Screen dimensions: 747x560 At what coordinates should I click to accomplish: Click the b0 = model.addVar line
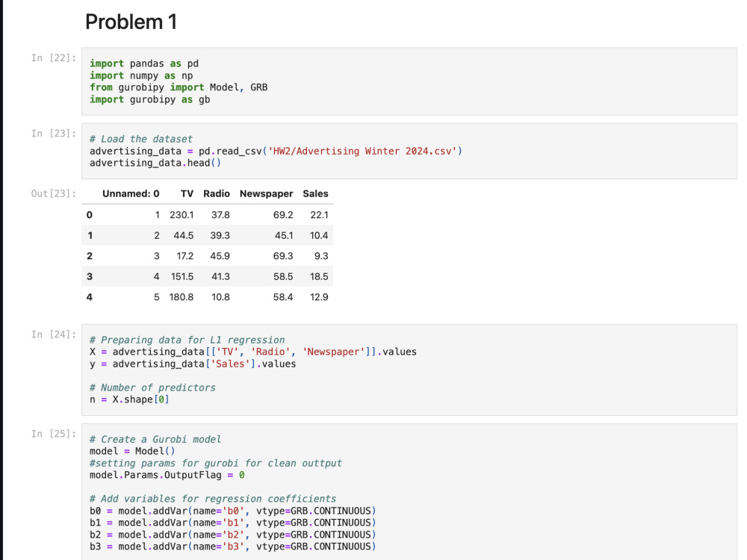(x=233, y=511)
